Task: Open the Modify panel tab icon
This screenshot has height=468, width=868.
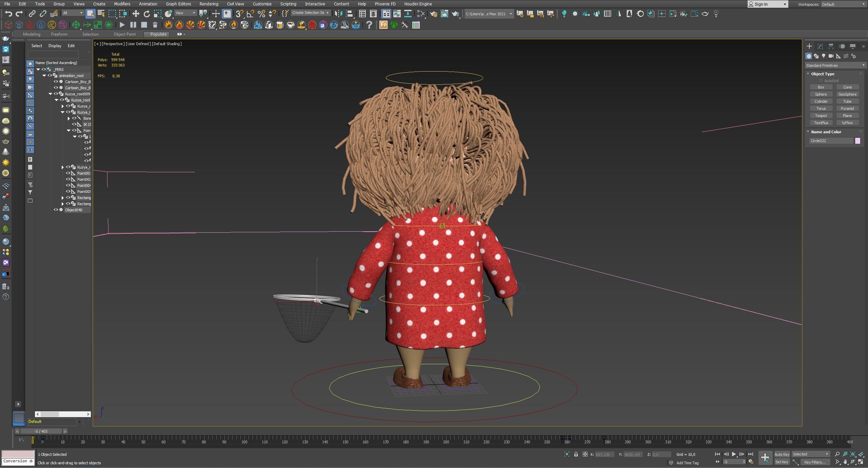Action: 820,46
